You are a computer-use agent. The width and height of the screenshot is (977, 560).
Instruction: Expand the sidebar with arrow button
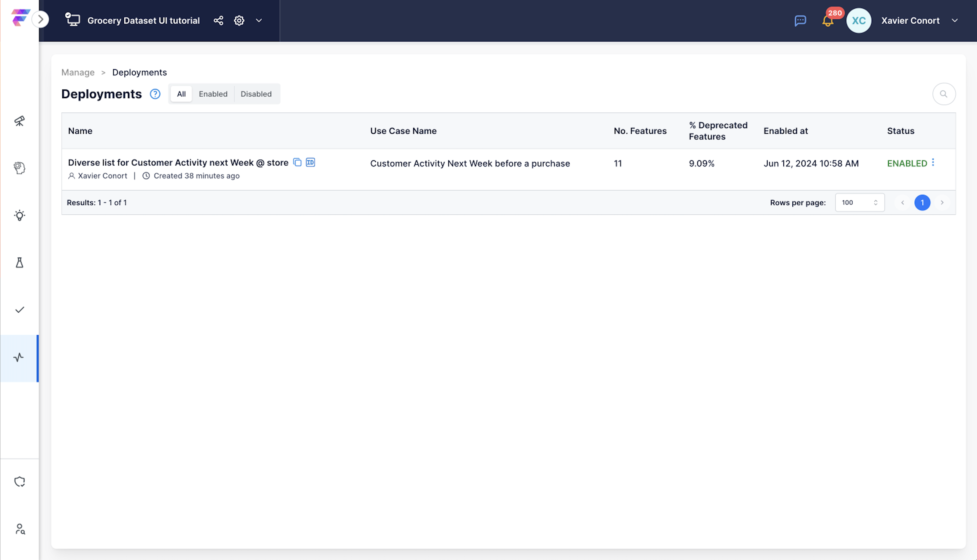coord(41,19)
